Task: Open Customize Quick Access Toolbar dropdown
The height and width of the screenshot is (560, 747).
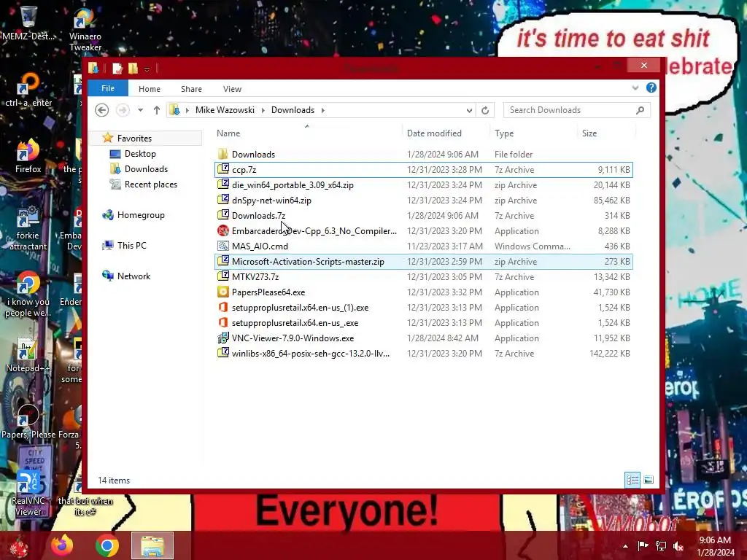Action: [147, 69]
